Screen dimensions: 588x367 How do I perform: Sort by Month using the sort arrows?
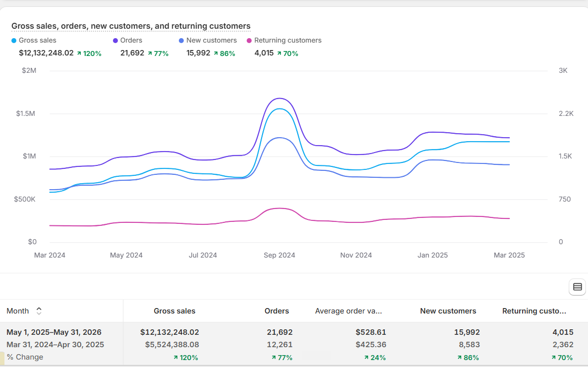tap(39, 311)
